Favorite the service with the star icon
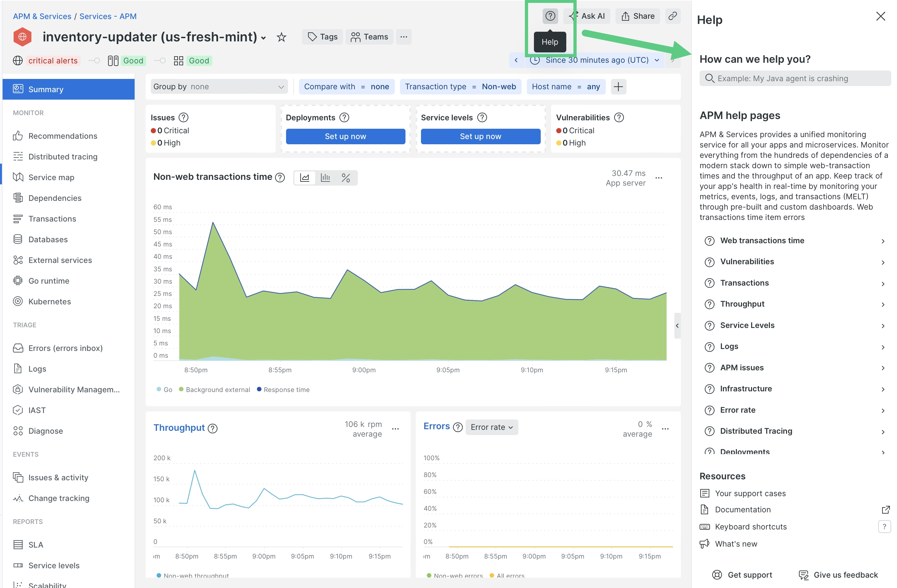Screen dimensions: 897x588 [x=281, y=37]
